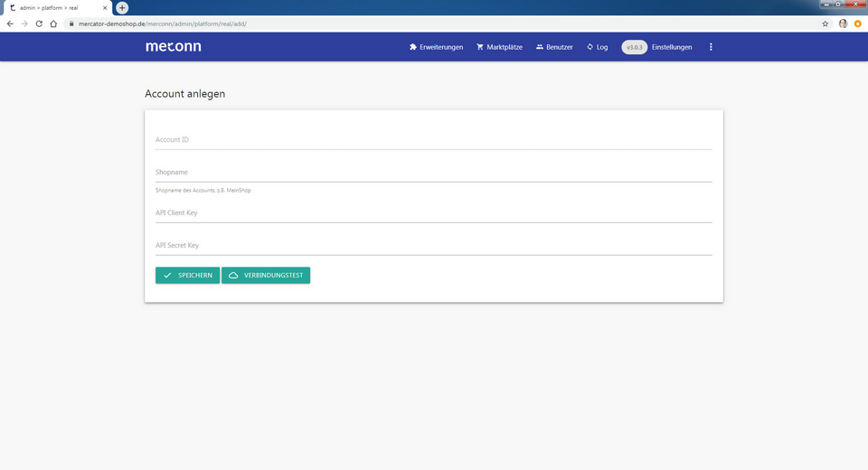Click the Speichern button
This screenshot has width=868, height=470.
click(x=188, y=275)
